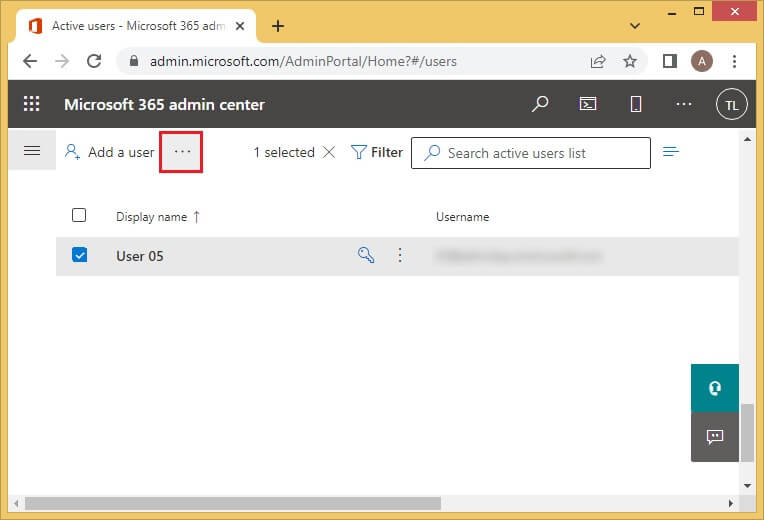Focus the Search active users list box
This screenshot has height=520, width=764.
point(531,153)
